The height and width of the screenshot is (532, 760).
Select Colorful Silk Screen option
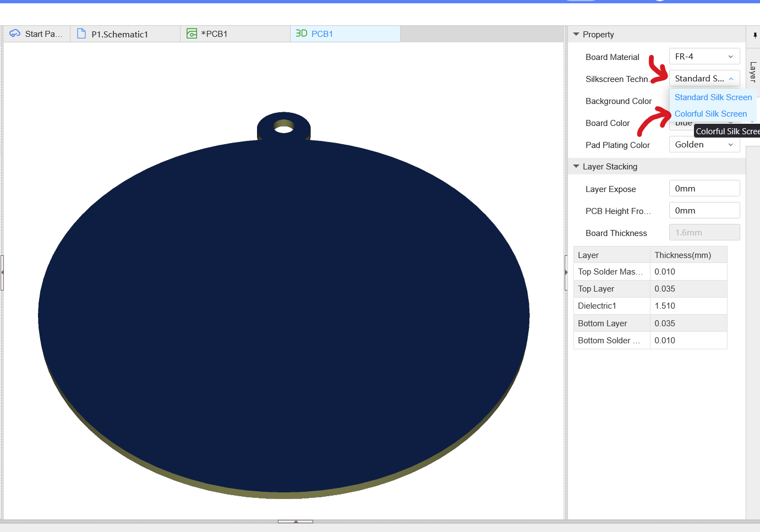coord(710,114)
